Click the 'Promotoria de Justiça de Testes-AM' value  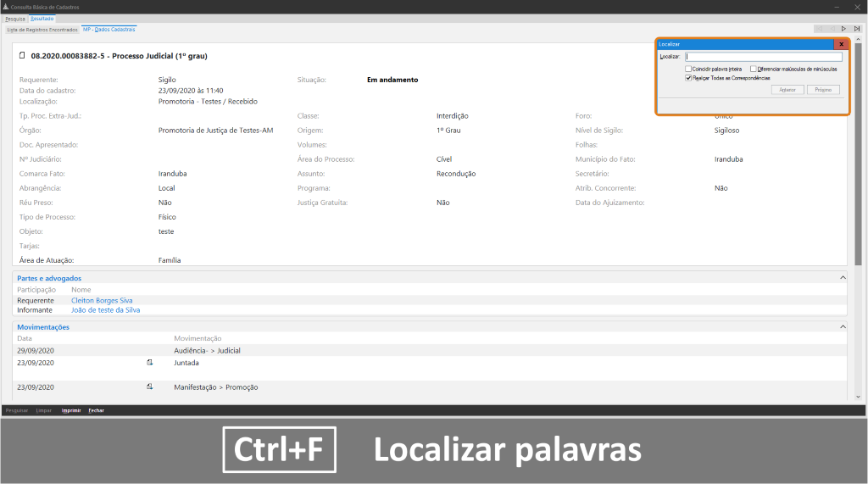tap(216, 131)
